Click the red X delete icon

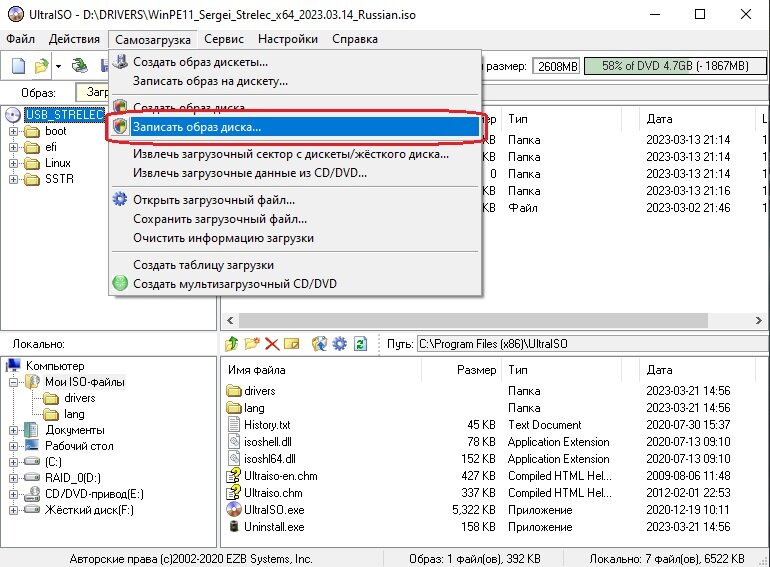point(272,344)
